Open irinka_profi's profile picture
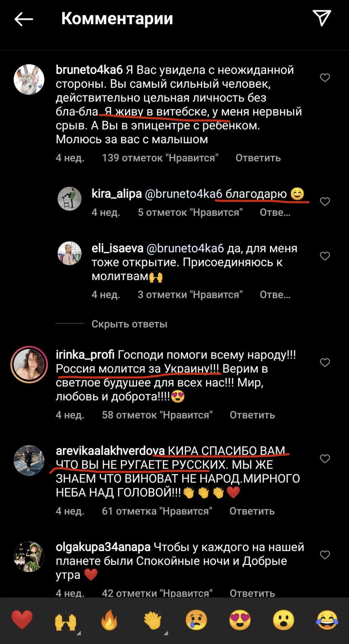Viewport: 349px width, 644px height. coord(29,364)
